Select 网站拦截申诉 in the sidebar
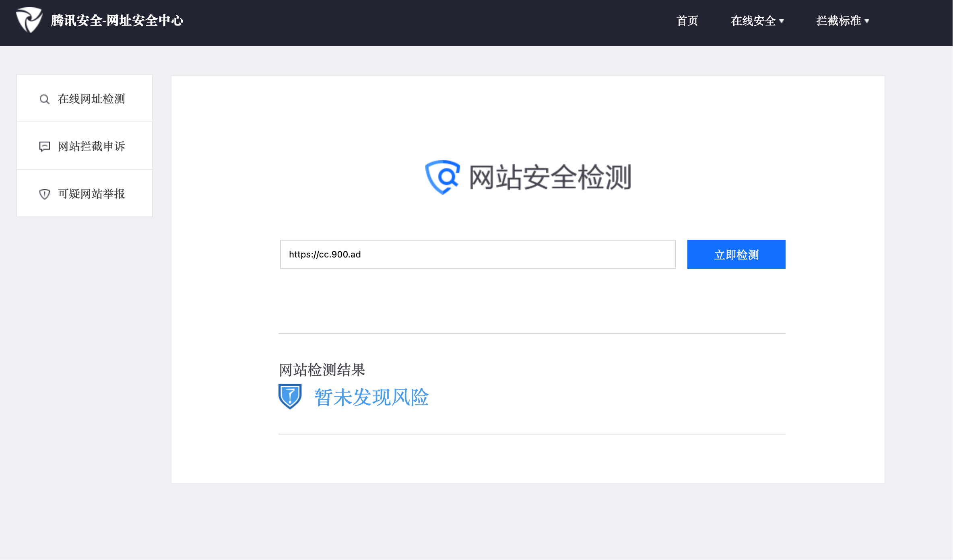The image size is (953, 560). 91,146
